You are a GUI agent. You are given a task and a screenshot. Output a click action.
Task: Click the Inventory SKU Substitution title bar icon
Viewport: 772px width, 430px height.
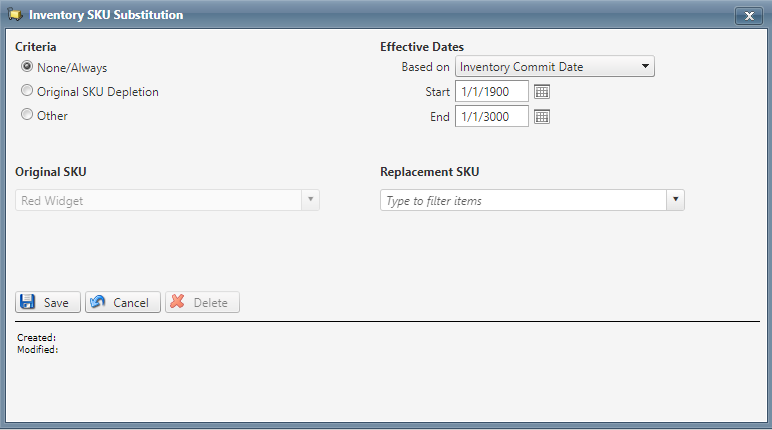[x=15, y=15]
